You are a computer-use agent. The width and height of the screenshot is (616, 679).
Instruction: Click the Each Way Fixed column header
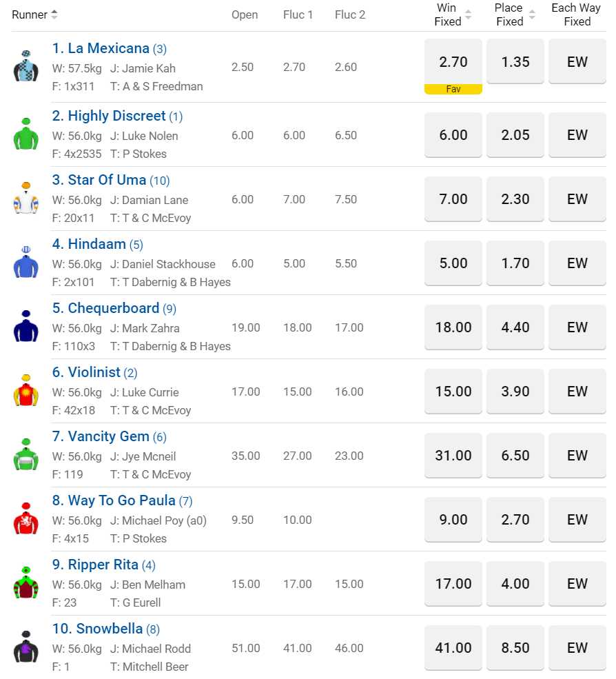tap(577, 14)
